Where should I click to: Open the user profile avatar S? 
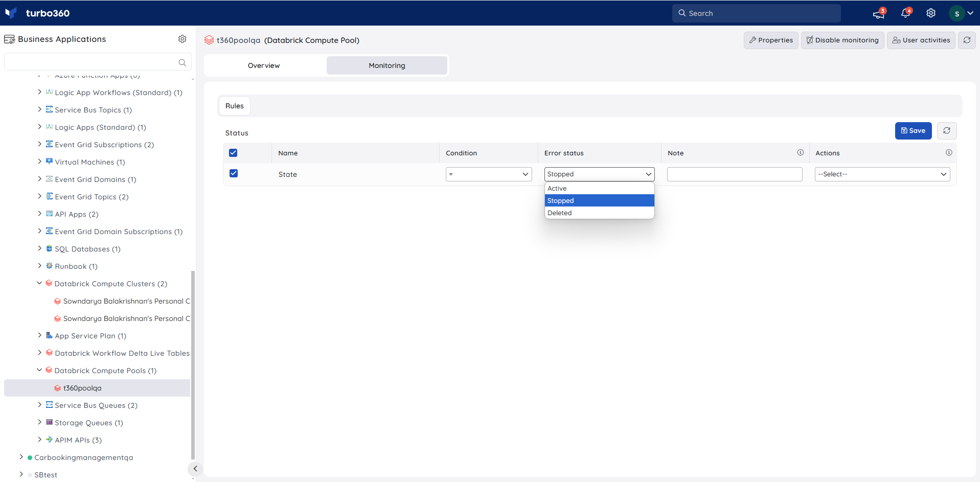point(956,13)
